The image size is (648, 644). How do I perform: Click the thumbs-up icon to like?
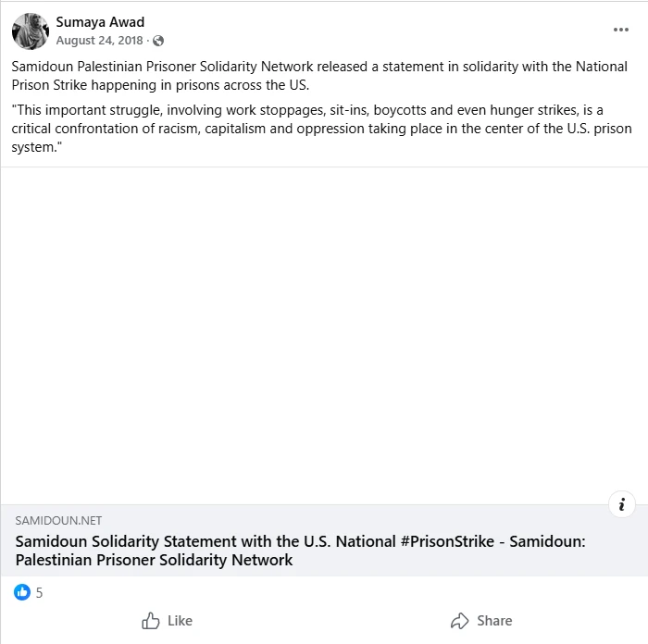(x=151, y=621)
